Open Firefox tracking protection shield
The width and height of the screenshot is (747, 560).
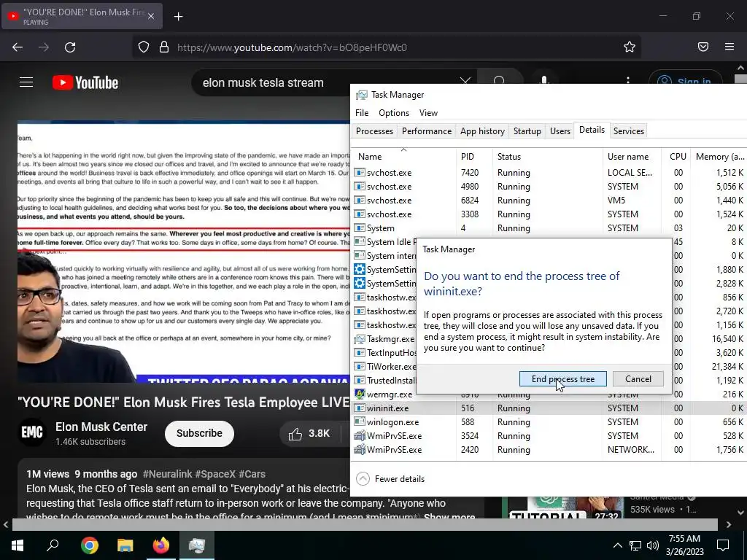tap(144, 47)
